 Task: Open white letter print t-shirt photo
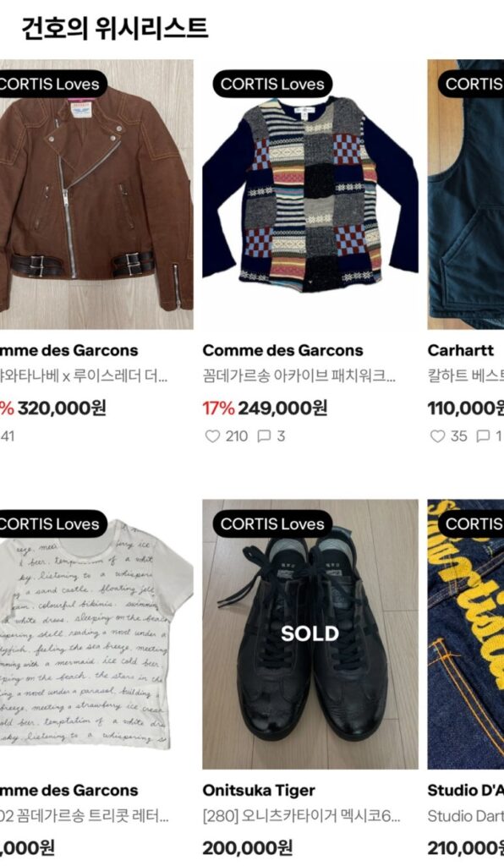point(96,634)
